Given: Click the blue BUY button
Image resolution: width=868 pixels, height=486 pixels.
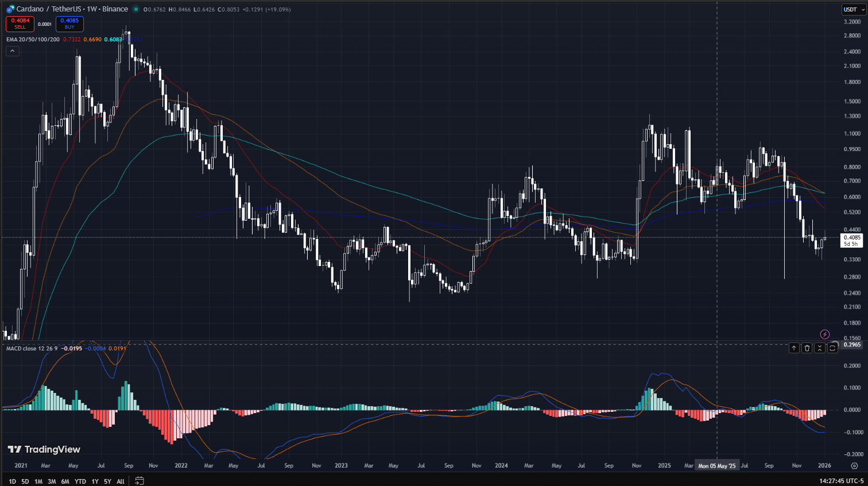Looking at the screenshot, I should 69,24.
